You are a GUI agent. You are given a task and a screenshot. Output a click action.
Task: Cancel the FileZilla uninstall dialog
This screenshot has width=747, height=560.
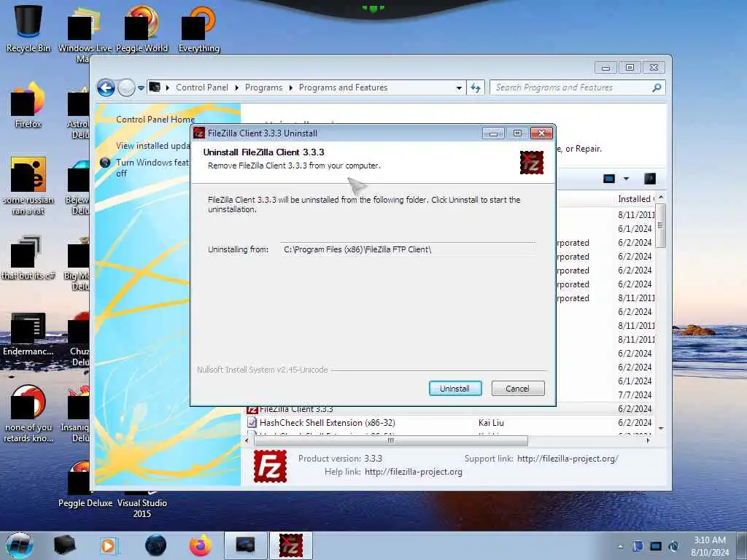click(x=518, y=389)
